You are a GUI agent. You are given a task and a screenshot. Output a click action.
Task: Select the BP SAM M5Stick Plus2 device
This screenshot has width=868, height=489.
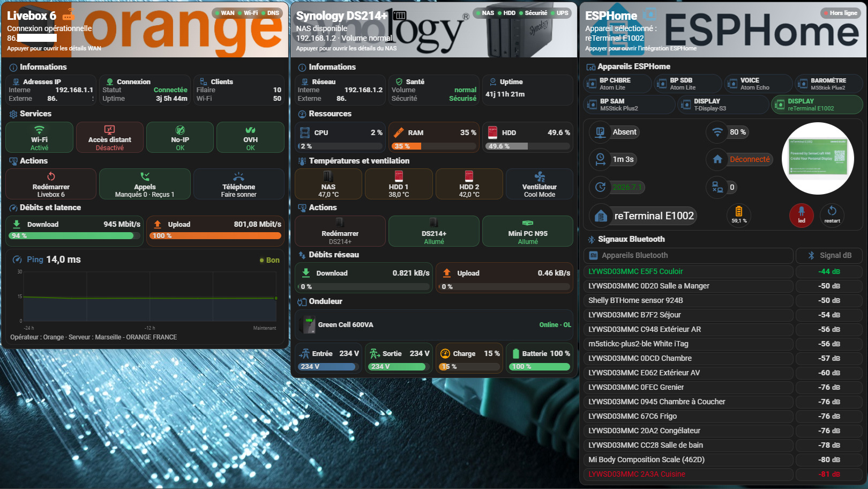coord(629,105)
